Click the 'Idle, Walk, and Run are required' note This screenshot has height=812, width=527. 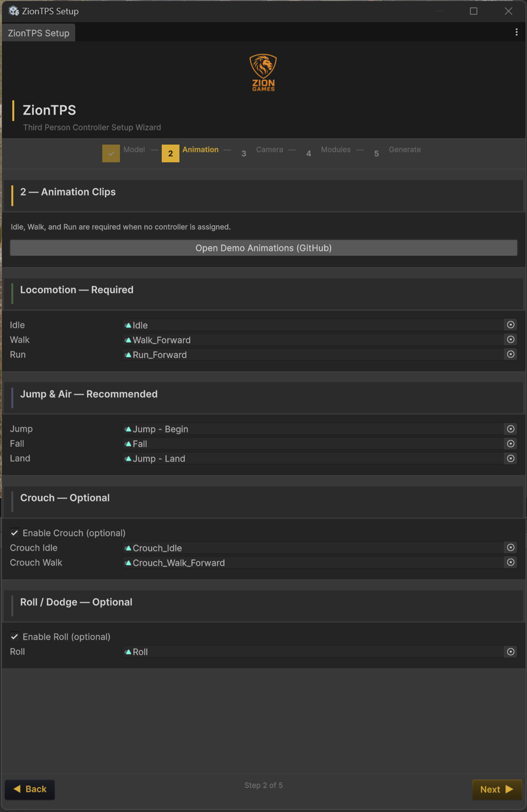coord(121,227)
